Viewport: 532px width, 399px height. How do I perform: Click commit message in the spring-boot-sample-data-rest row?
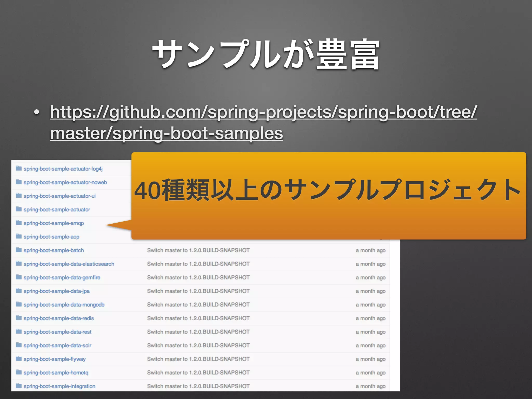[x=198, y=332]
